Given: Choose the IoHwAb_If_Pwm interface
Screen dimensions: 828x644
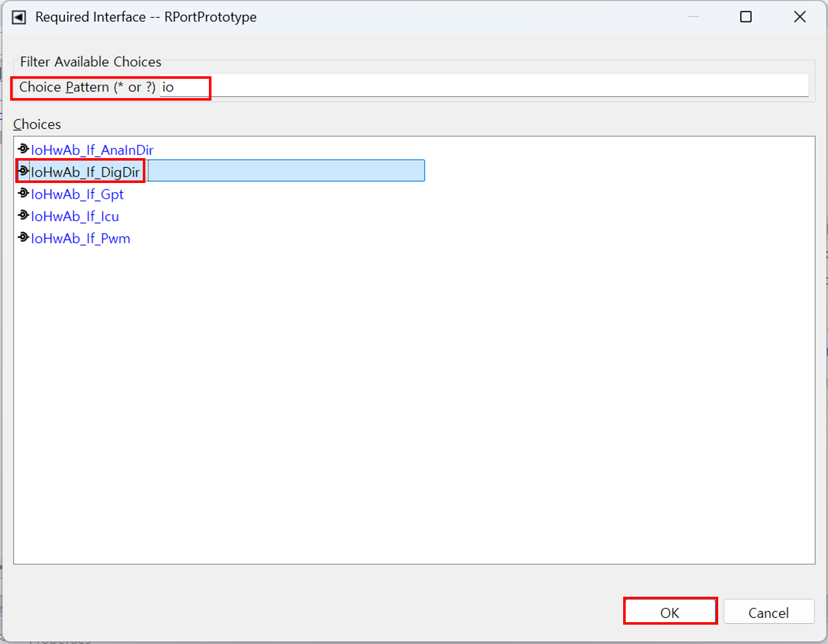Looking at the screenshot, I should 80,238.
